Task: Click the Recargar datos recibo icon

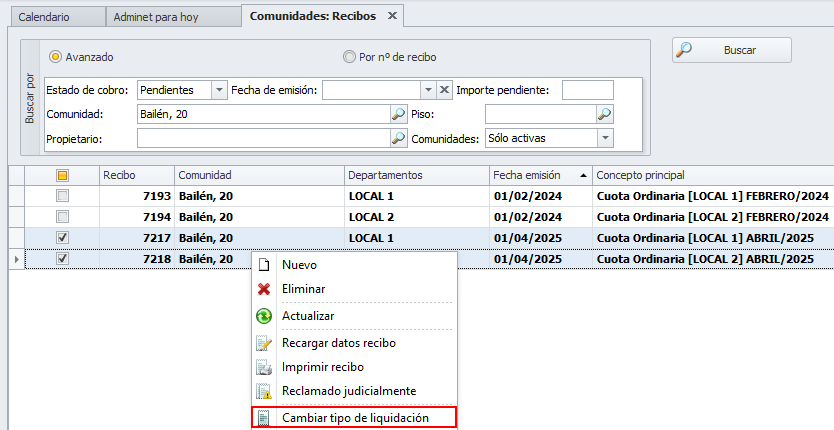Action: pyautogui.click(x=264, y=343)
